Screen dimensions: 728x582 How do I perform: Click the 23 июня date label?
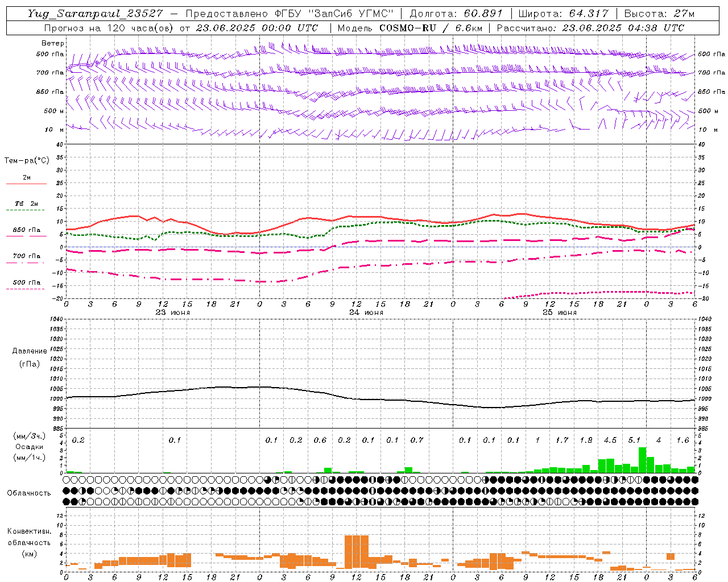(173, 313)
